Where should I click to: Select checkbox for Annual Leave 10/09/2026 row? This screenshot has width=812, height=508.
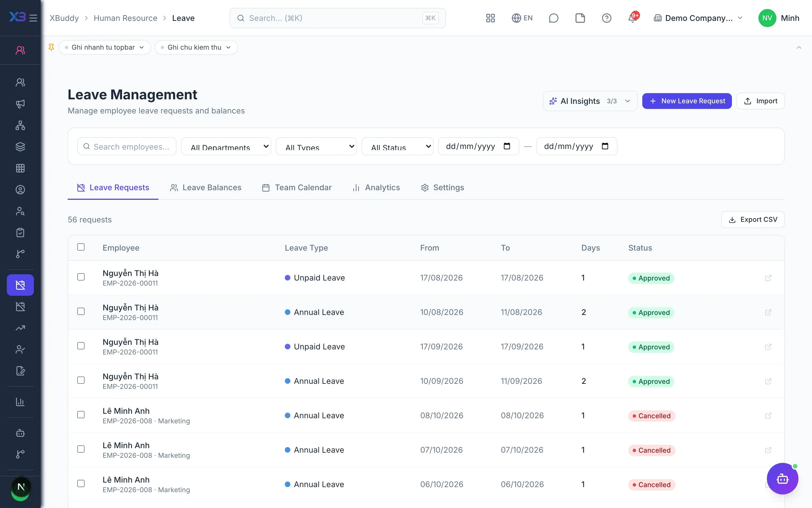coord(81,380)
